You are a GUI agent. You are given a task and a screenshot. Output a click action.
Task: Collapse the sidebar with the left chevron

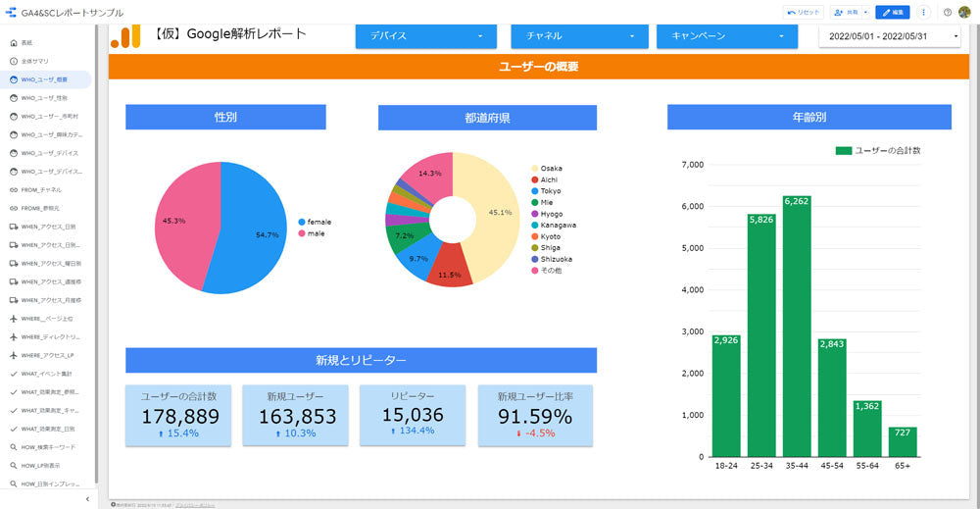coord(87,498)
